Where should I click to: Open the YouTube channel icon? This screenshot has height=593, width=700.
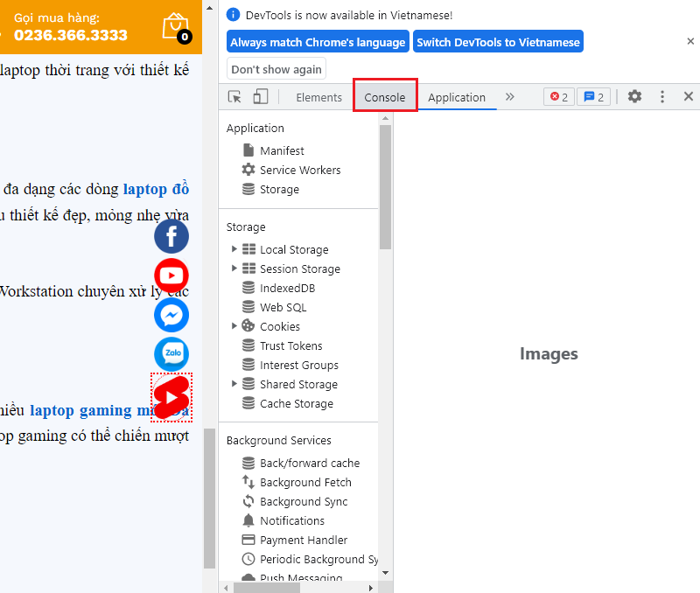tap(171, 276)
